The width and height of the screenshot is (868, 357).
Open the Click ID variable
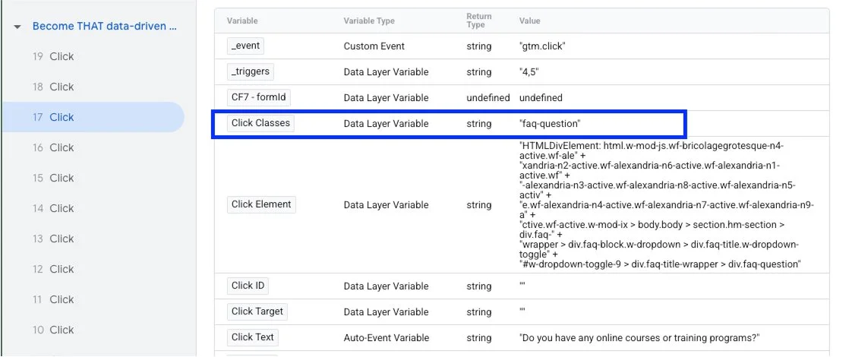pos(248,286)
